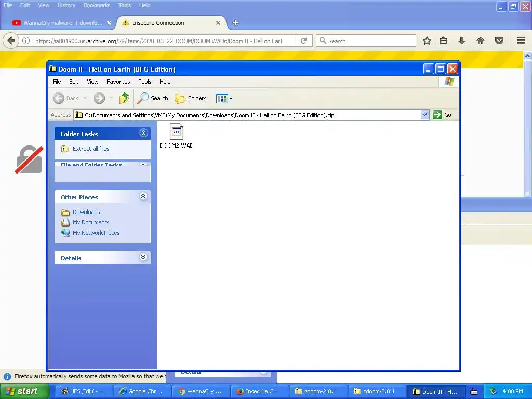Open Explorer Help menu
Screen dimensions: 532x399
coord(165,82)
